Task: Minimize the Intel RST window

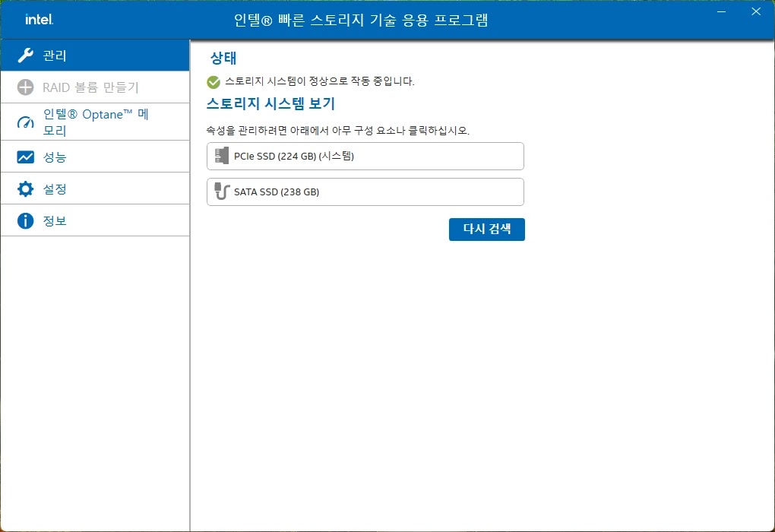Action: 722,12
